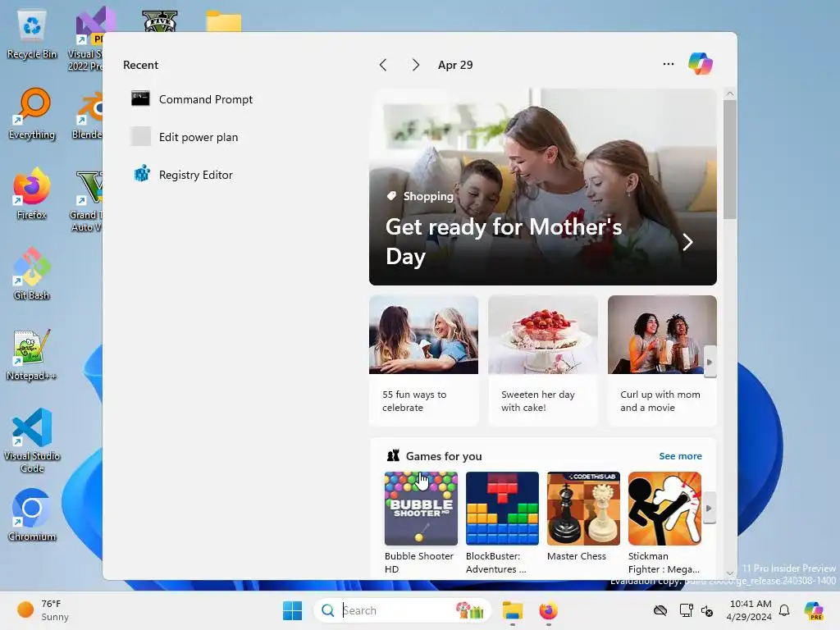Open Bubble Shooter HD game
Viewport: 840px width, 630px height.
(421, 523)
